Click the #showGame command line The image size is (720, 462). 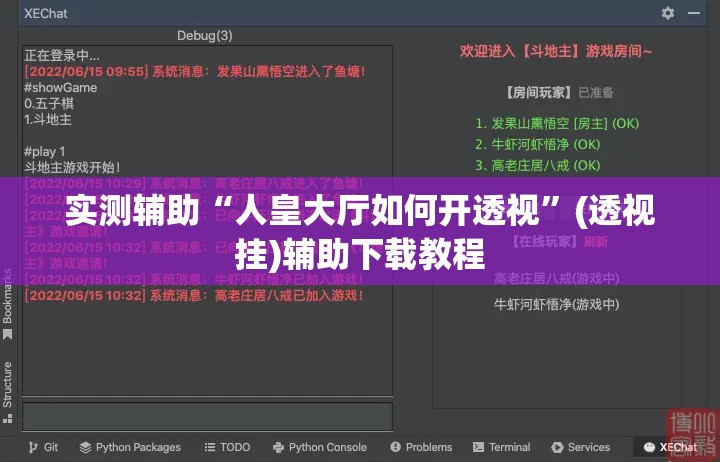tap(61, 88)
